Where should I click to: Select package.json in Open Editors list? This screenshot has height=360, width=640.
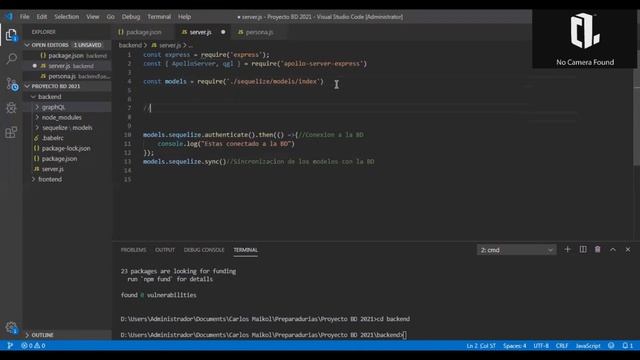click(67, 56)
